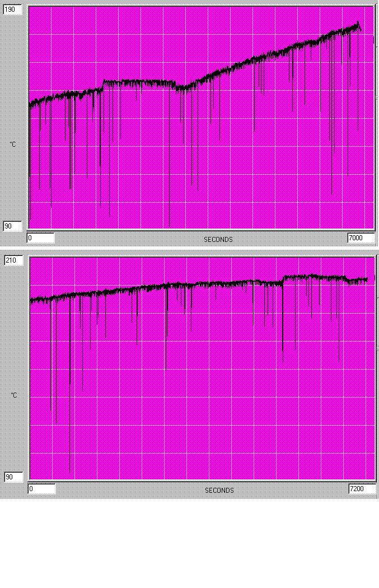This screenshot has width=379, height=588.
Task: Click the bottom tip of the top chart's deepest spike
Action: pos(170,226)
